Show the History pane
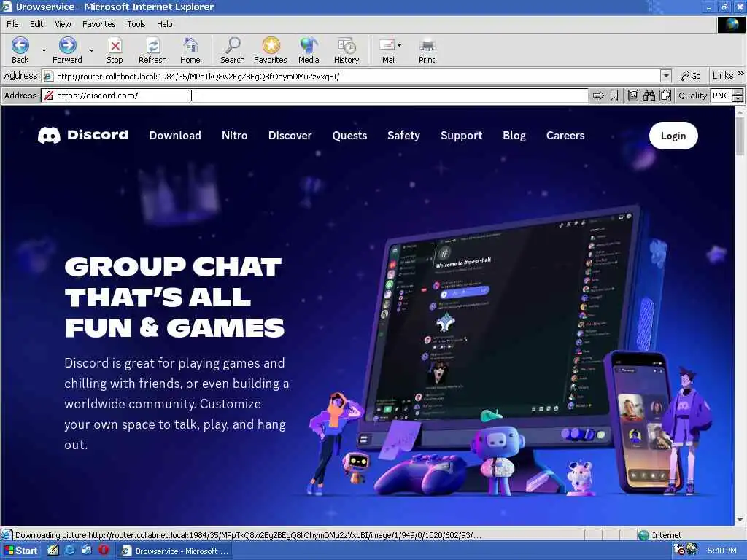Image resolution: width=747 pixels, height=560 pixels. (x=347, y=50)
